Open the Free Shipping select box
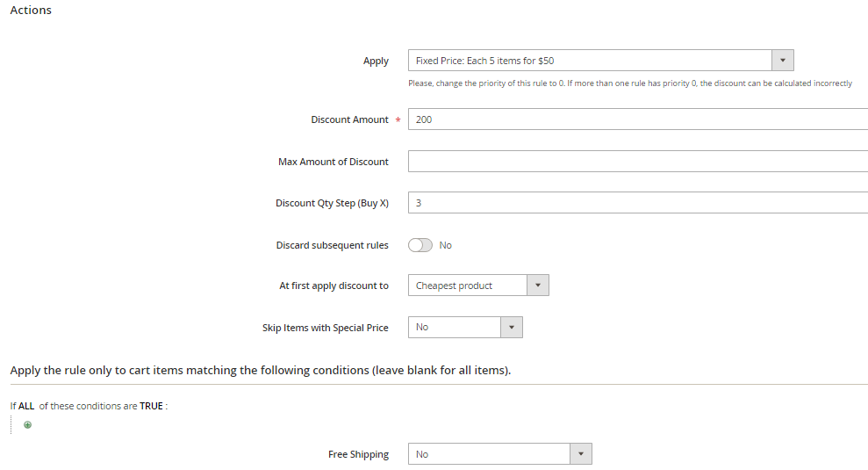The height and width of the screenshot is (470, 868). tap(489, 454)
